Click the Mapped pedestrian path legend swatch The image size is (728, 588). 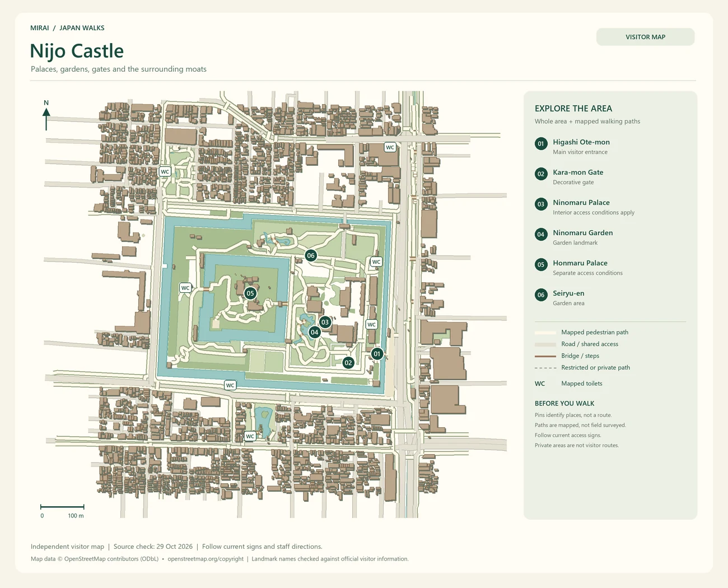545,333
